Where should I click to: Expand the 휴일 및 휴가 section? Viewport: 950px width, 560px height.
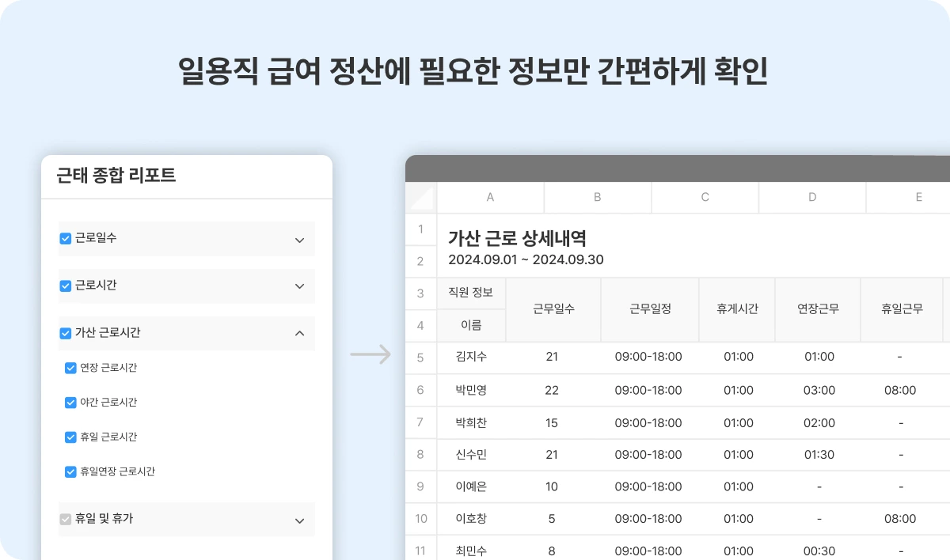(299, 520)
